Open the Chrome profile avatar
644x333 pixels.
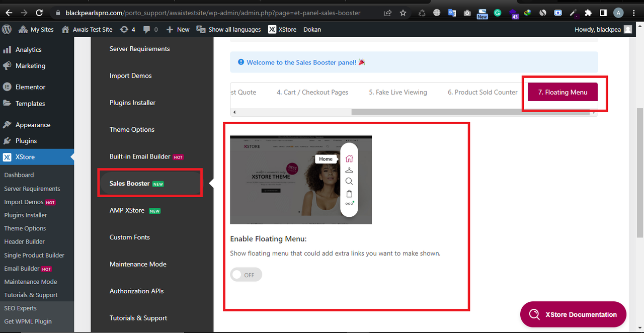618,13
